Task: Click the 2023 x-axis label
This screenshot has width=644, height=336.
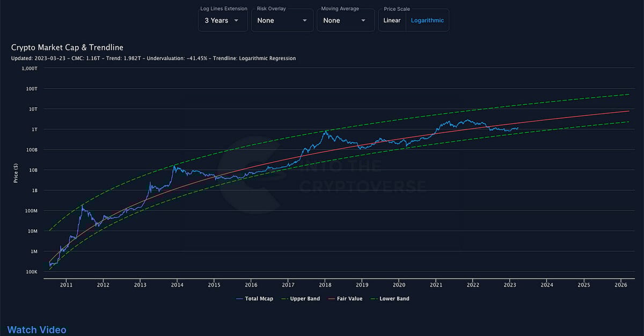Action: click(510, 285)
